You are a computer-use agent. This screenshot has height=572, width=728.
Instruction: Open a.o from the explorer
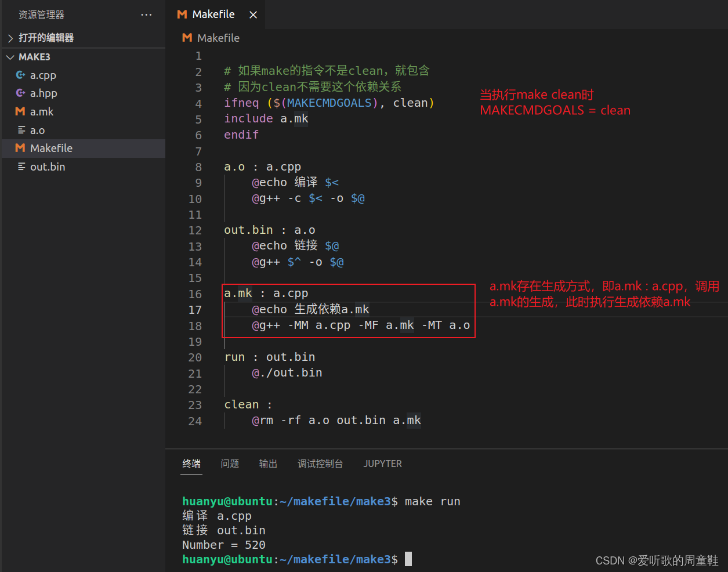tap(37, 130)
